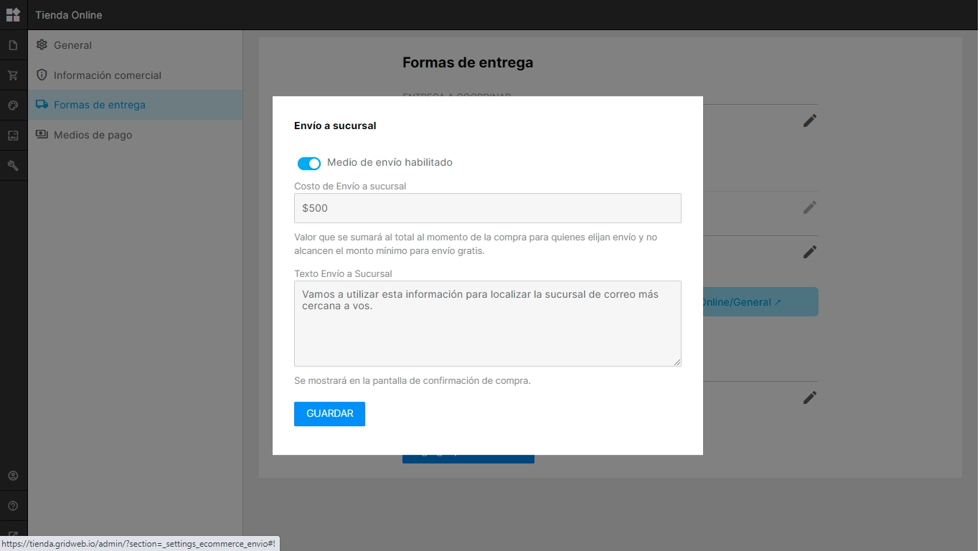Click the text area resize handle

(x=677, y=362)
